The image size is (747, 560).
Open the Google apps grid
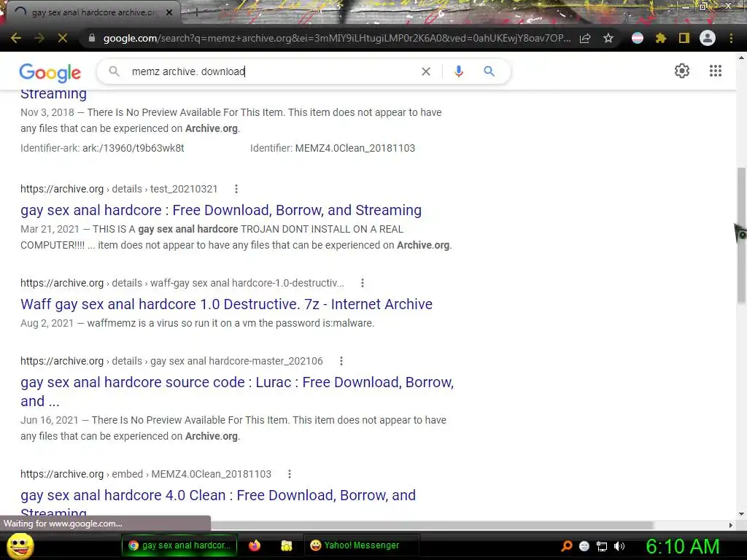pos(716,71)
